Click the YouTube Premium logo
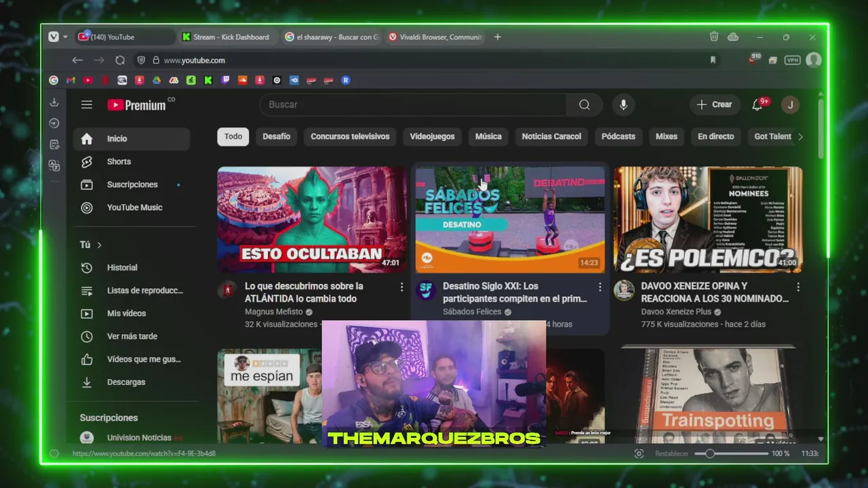 136,104
